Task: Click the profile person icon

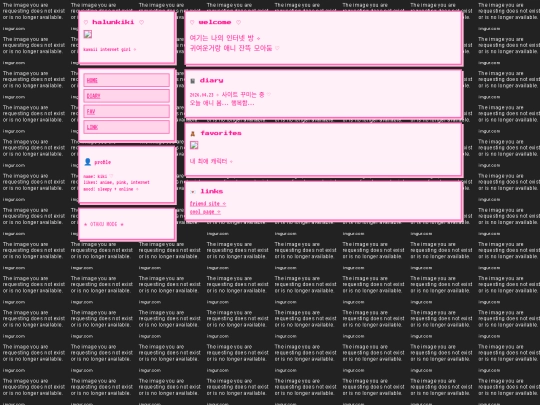Action: point(87,162)
